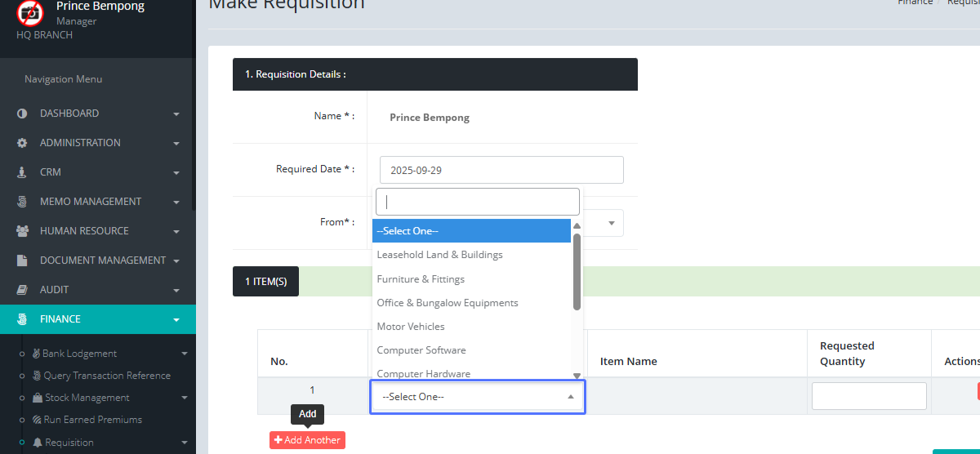The width and height of the screenshot is (980, 454).
Task: Expand the Memo Management menu arrow
Action: (x=176, y=203)
